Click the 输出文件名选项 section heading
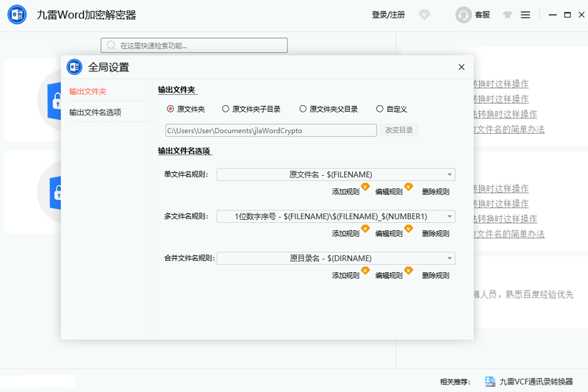 point(184,152)
